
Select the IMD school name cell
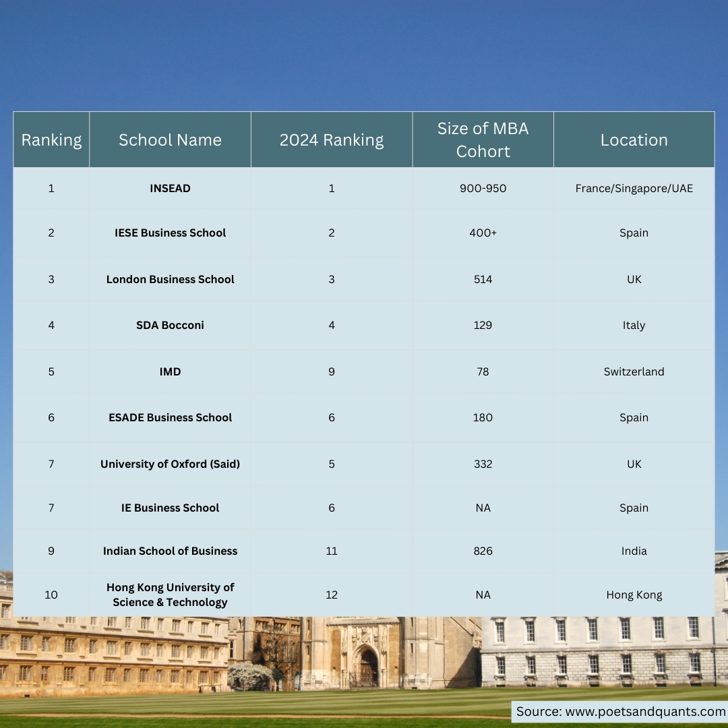[x=170, y=372]
